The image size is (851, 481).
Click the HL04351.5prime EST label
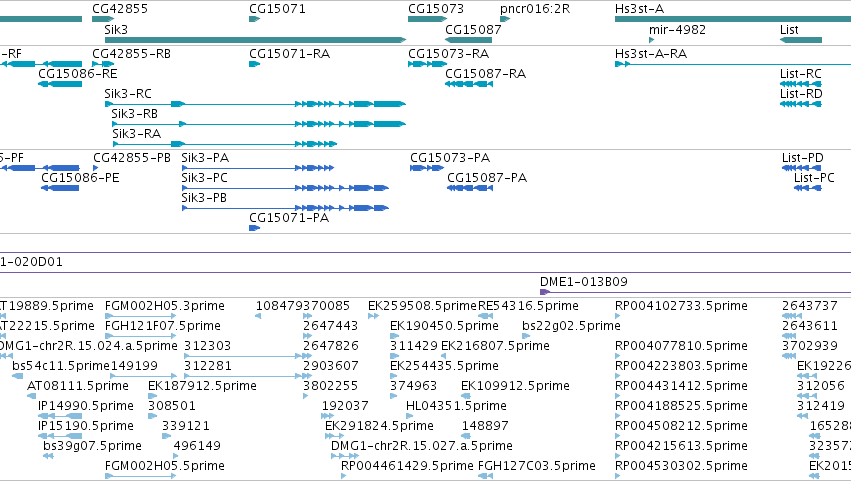click(456, 407)
